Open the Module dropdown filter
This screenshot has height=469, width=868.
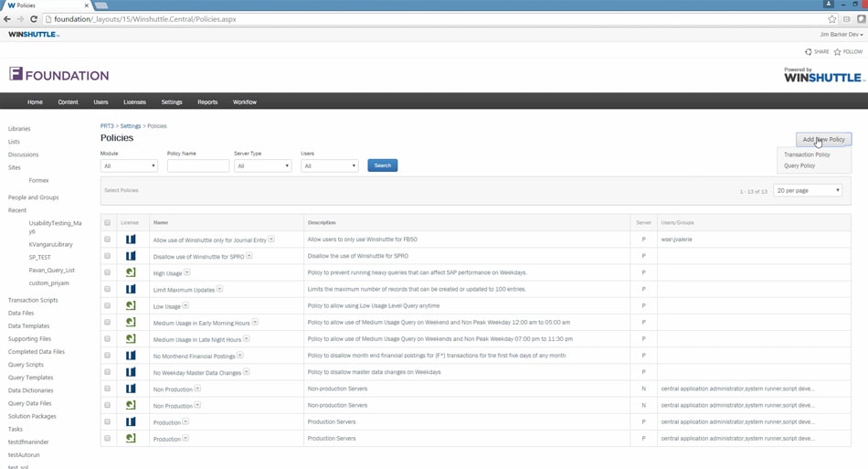129,165
